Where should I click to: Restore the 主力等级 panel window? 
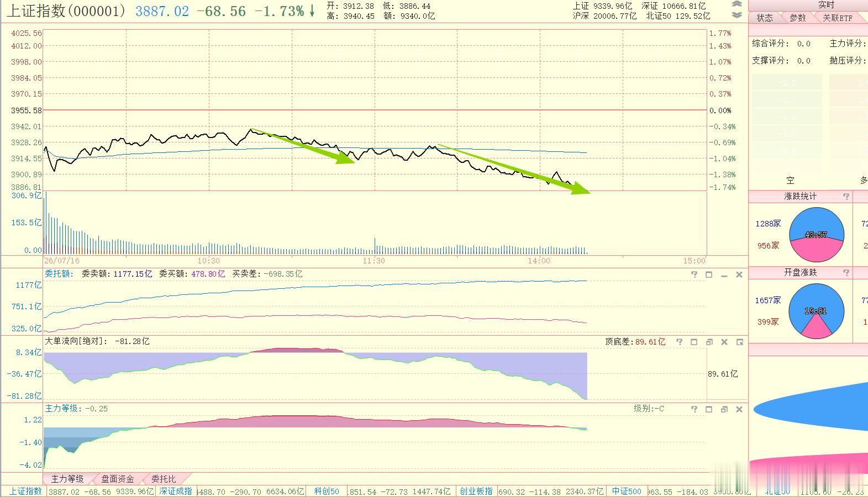point(724,409)
